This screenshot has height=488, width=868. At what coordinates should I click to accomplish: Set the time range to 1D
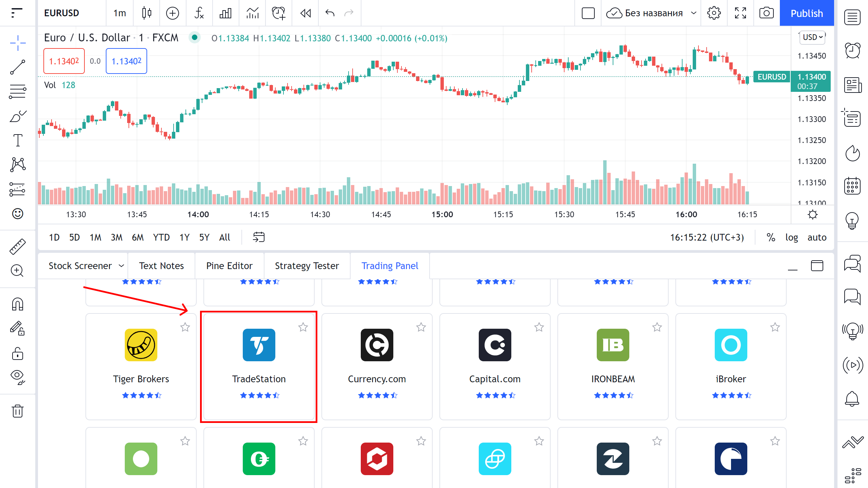(54, 237)
